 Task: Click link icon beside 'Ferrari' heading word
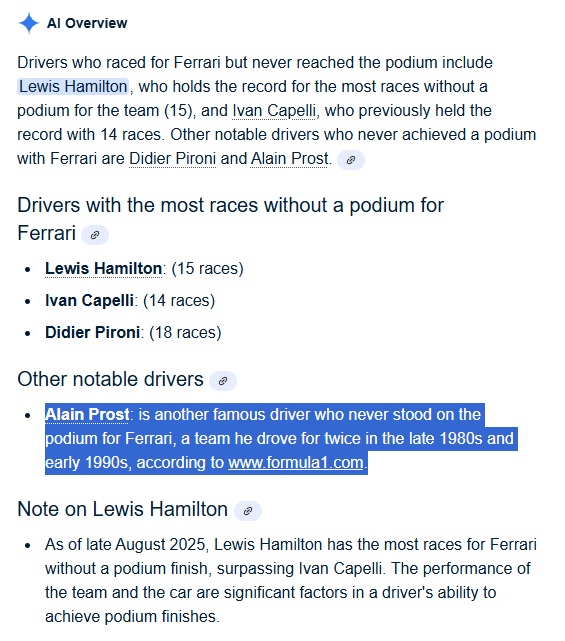coord(95,235)
